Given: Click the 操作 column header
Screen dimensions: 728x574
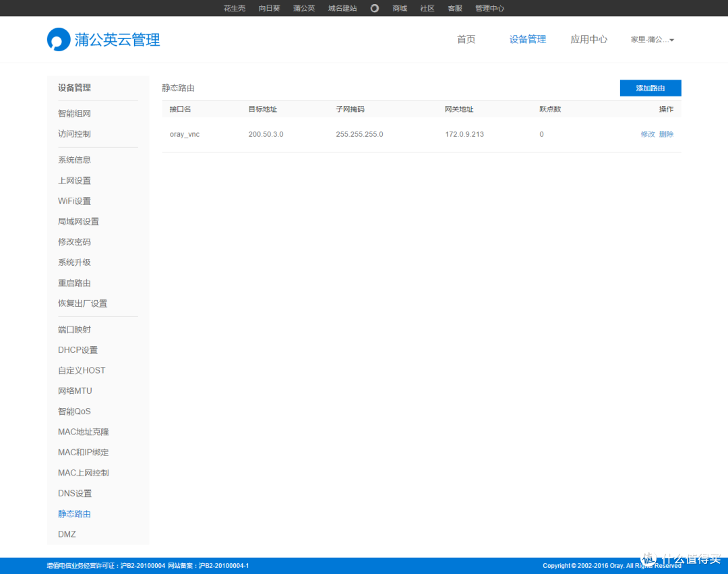Looking at the screenshot, I should pos(666,109).
